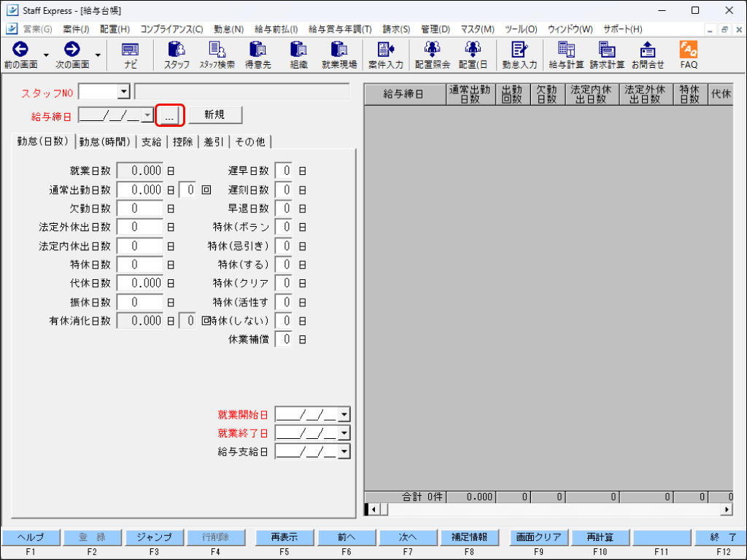Click the app icon in the menu bar
This screenshot has height=560, width=747.
[12, 29]
